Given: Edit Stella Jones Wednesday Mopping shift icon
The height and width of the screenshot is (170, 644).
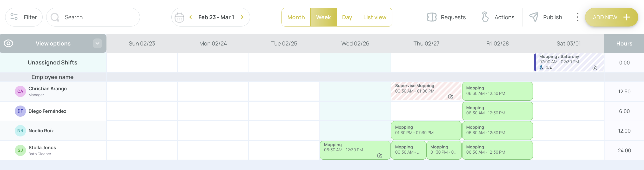Looking at the screenshot, I should click(380, 156).
